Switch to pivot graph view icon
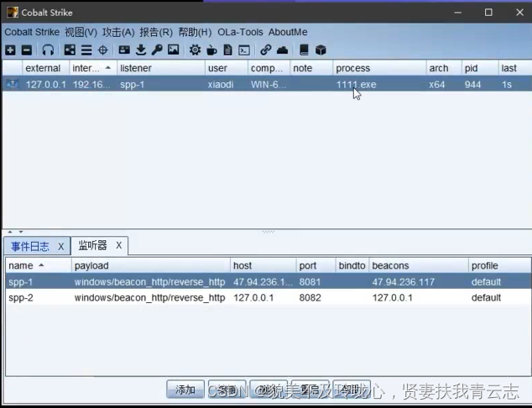Screen dimensions: 532x408 pos(70,50)
